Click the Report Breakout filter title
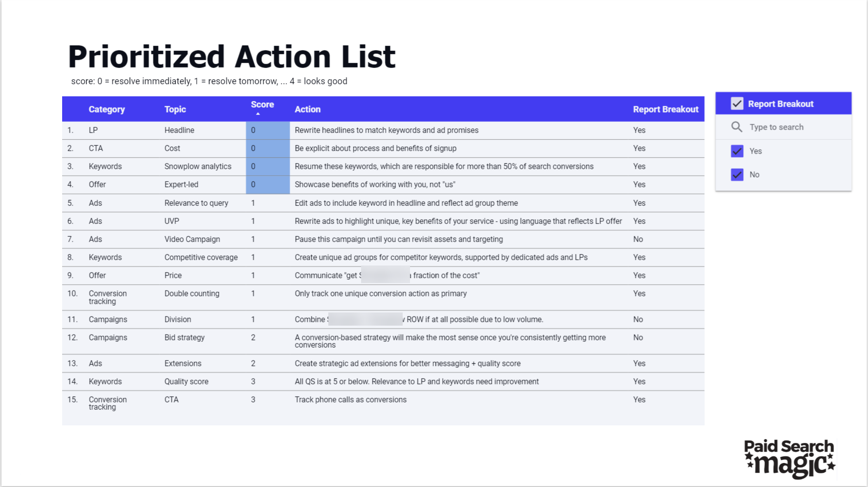 (780, 104)
